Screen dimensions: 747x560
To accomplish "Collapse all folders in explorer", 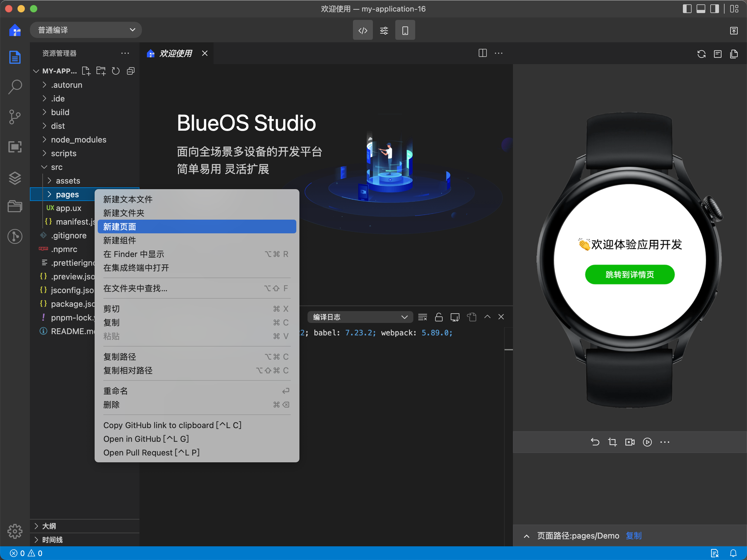I will (131, 71).
